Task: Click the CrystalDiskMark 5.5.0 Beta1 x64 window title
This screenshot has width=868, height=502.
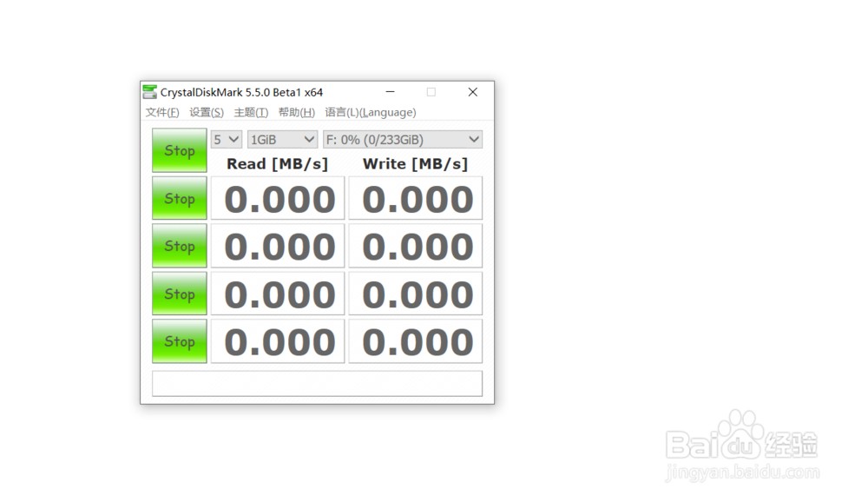Action: [x=241, y=92]
